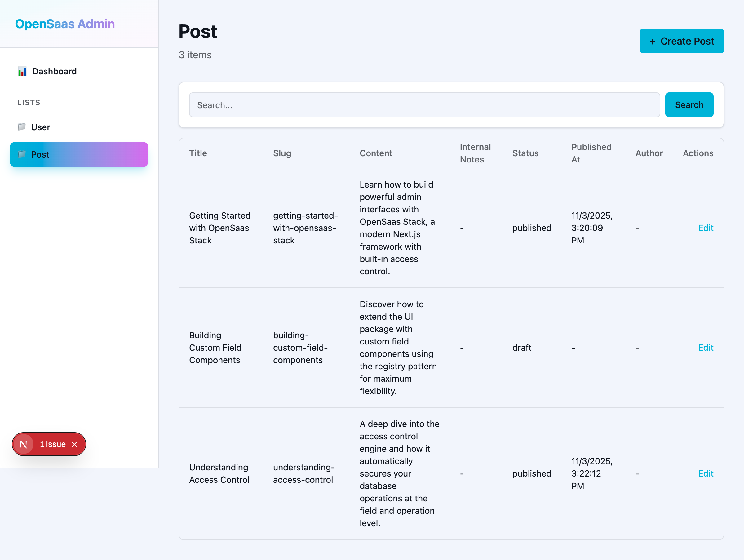Edit the Building Custom Field Components post

click(x=706, y=347)
